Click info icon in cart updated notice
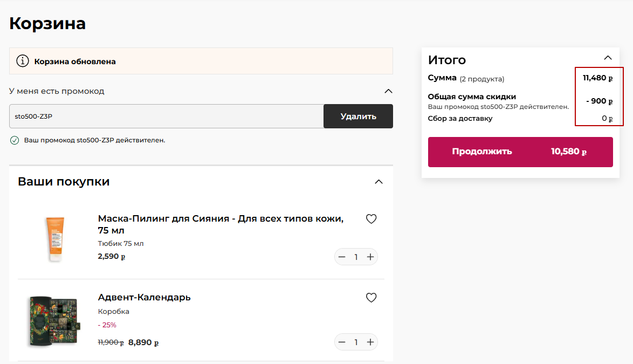 click(x=22, y=61)
